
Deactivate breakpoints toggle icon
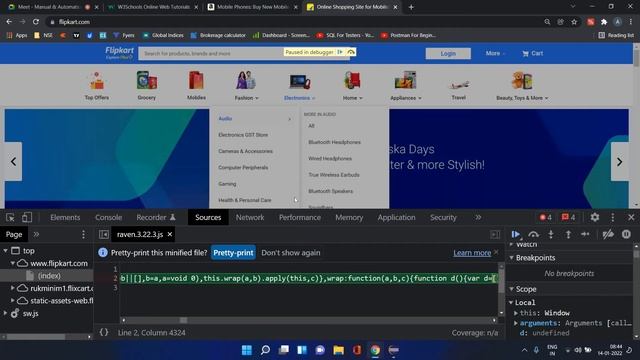[x=608, y=234]
